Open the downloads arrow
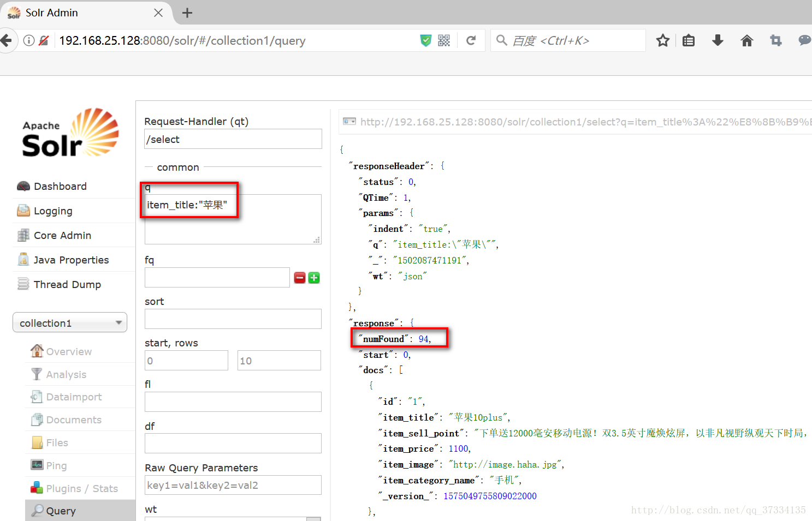Screen dimensions: 812x521 718,40
